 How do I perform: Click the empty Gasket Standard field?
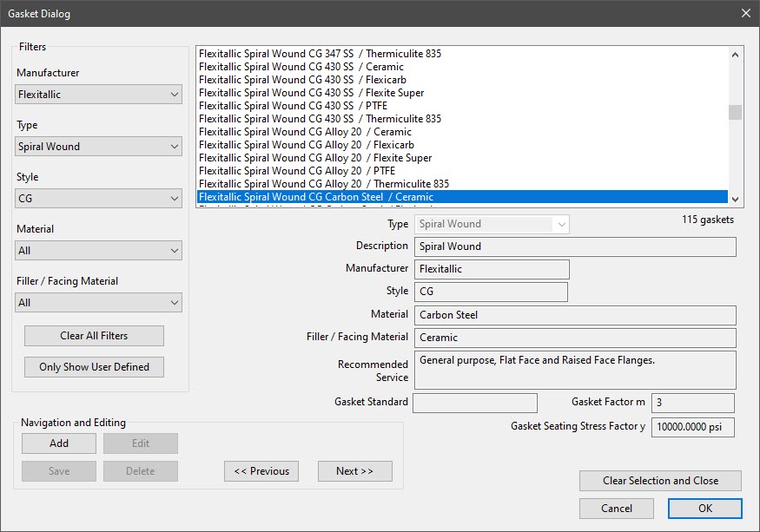pyautogui.click(x=475, y=403)
